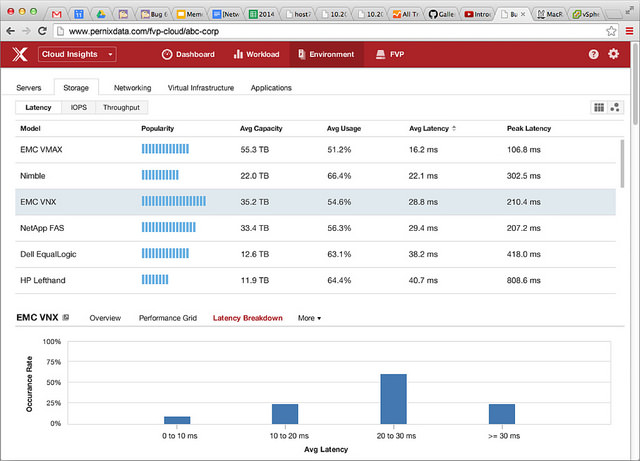Open the Environment nav item
640x461 pixels.
tap(327, 54)
